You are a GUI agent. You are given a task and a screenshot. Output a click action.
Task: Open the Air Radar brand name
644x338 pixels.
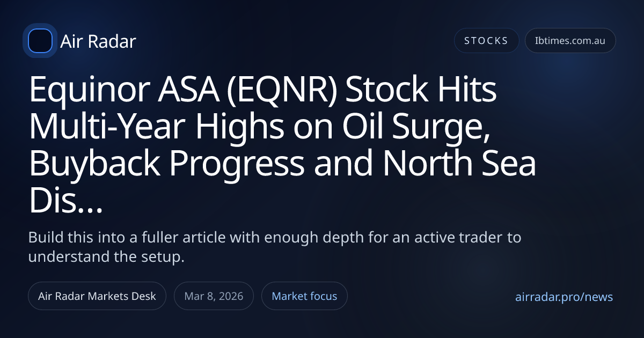tap(98, 41)
